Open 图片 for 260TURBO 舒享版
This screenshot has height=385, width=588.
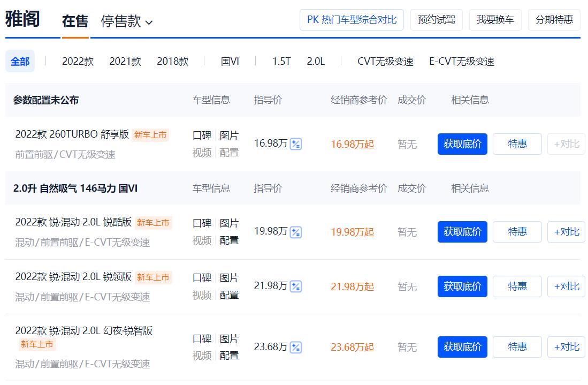pos(229,135)
